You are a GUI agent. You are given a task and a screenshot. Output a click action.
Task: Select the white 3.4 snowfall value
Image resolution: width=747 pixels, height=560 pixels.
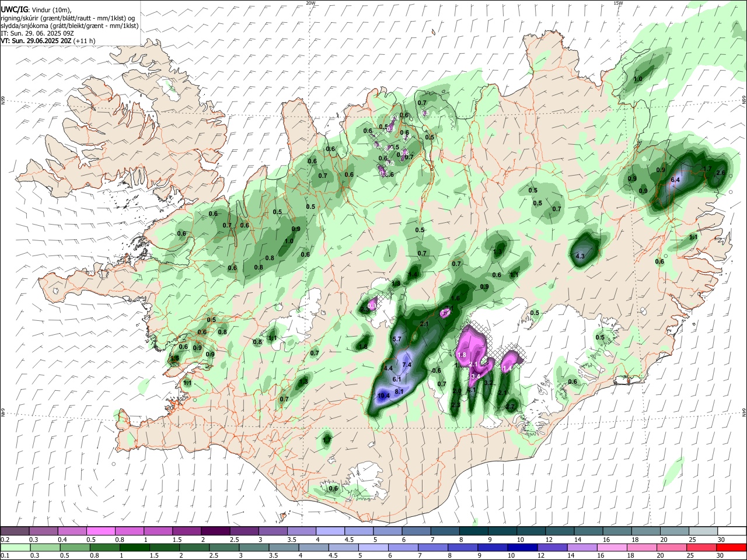coord(476,377)
